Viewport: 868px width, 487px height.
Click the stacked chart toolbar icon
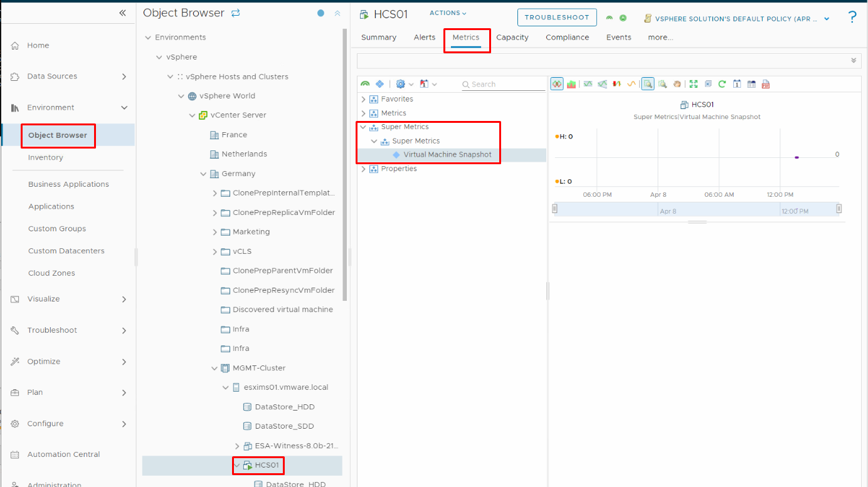pos(571,84)
